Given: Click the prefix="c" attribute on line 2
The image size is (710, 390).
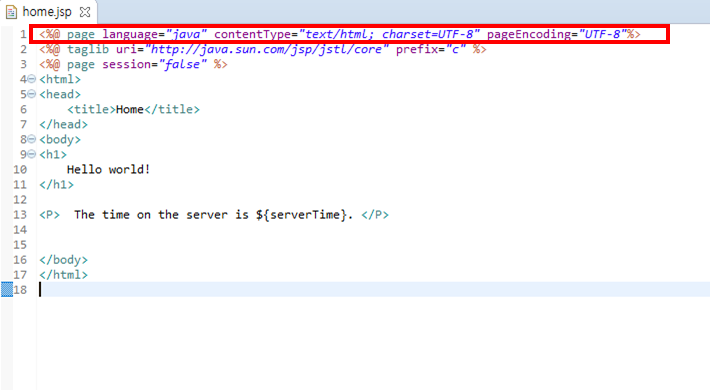Looking at the screenshot, I should pyautogui.click(x=431, y=49).
